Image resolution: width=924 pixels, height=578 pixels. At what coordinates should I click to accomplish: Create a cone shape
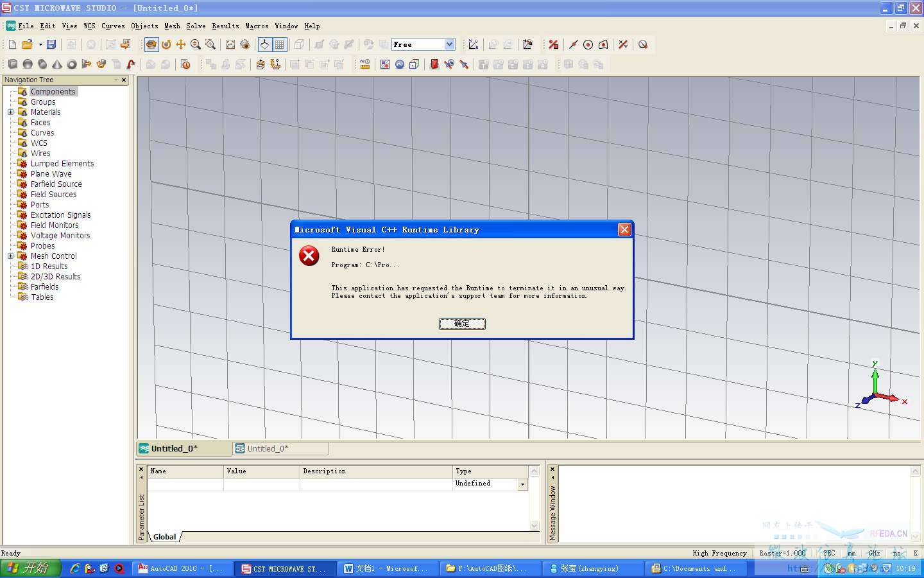coord(57,64)
